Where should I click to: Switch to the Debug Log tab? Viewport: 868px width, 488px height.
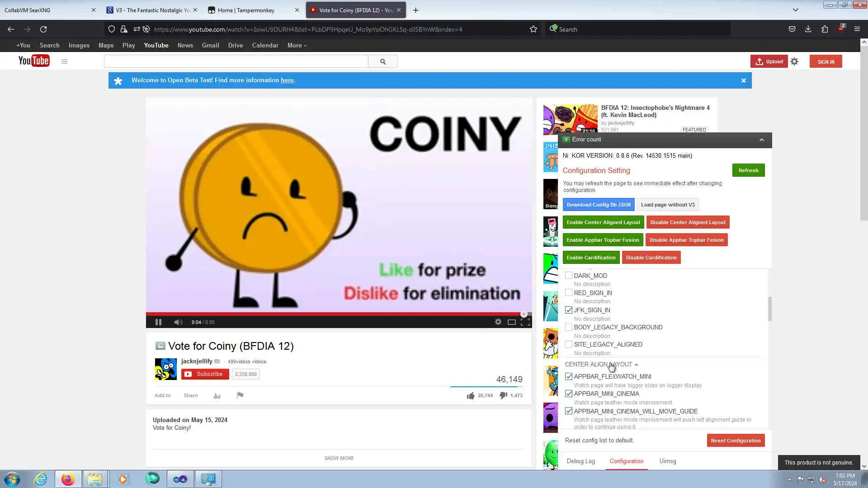[580, 461]
